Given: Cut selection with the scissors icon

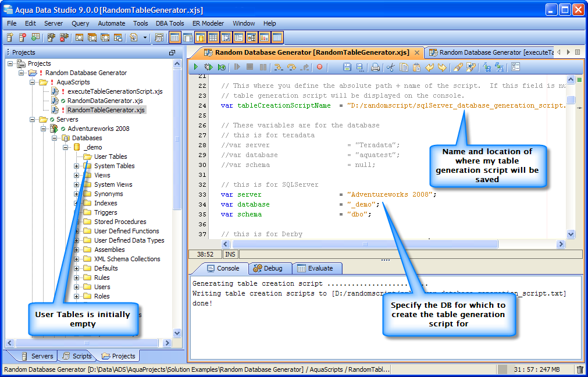Looking at the screenshot, I should [x=391, y=67].
